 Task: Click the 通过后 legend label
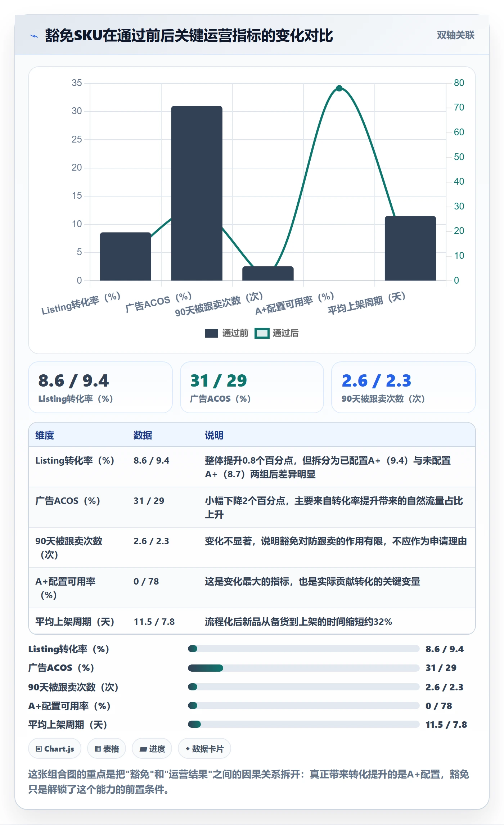tap(285, 333)
